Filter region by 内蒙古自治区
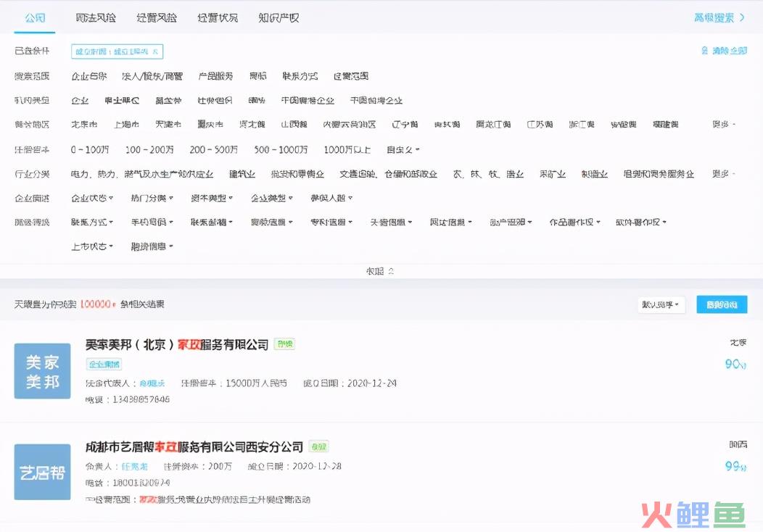 click(x=350, y=125)
